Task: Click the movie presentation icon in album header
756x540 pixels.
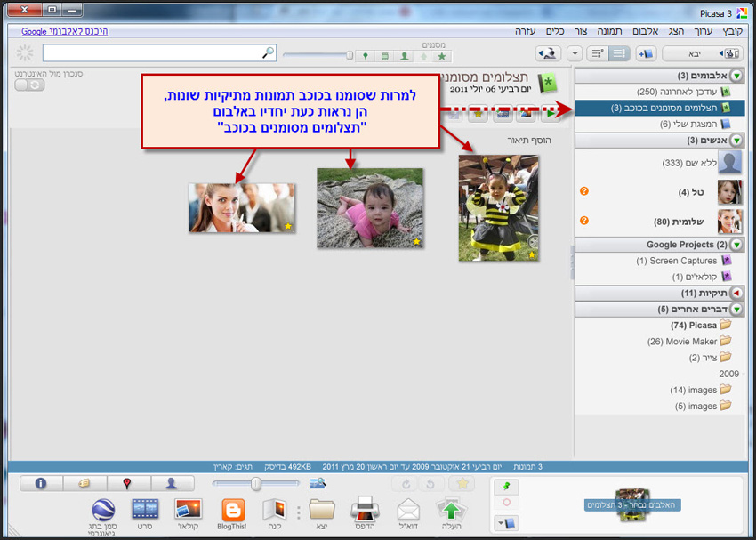Action: (502, 114)
